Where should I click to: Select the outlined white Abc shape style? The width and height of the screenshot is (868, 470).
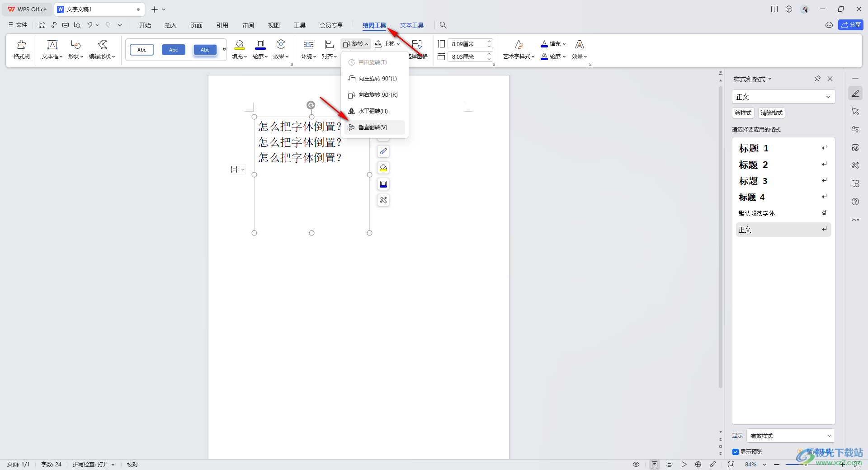(142, 50)
